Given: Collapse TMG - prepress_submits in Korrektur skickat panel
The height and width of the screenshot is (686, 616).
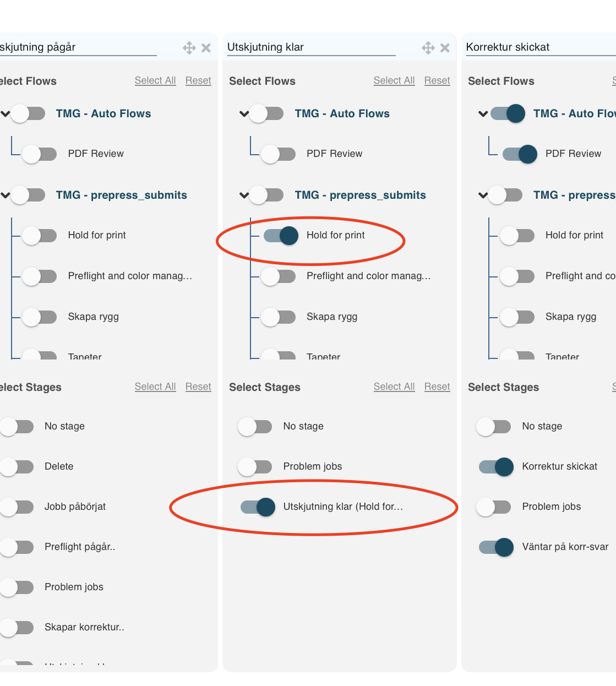Looking at the screenshot, I should (x=483, y=195).
